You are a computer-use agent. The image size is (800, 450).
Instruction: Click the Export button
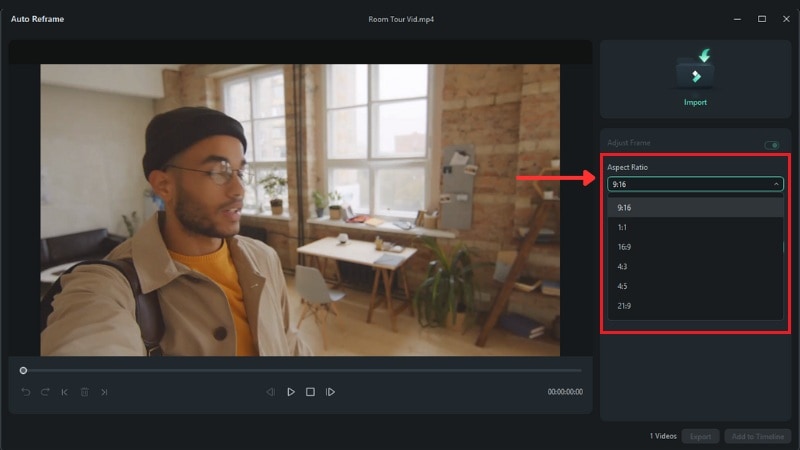(x=701, y=436)
